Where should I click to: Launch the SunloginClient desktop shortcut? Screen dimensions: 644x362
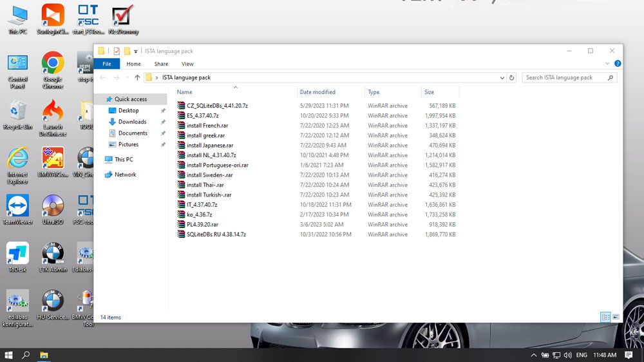53,20
